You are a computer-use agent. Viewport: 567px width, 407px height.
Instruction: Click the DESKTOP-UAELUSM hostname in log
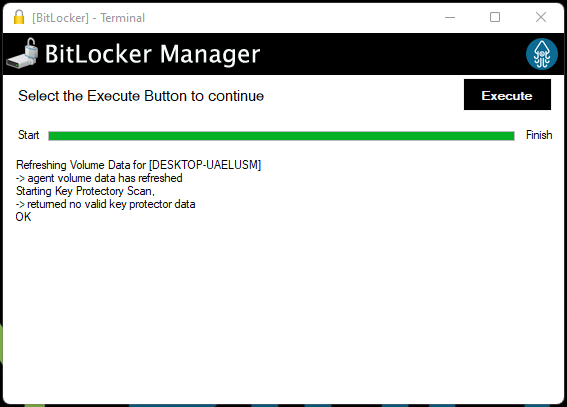(x=205, y=165)
